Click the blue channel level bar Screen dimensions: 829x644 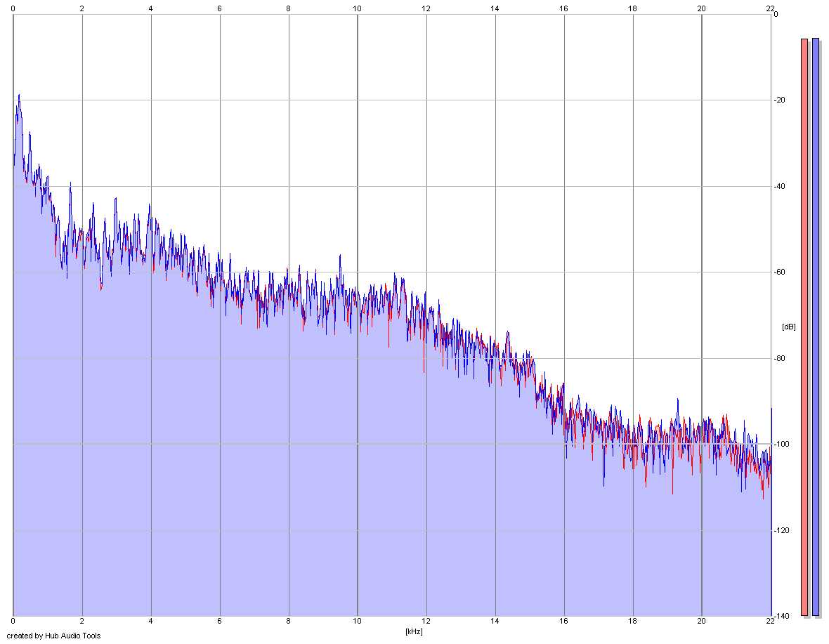click(815, 327)
